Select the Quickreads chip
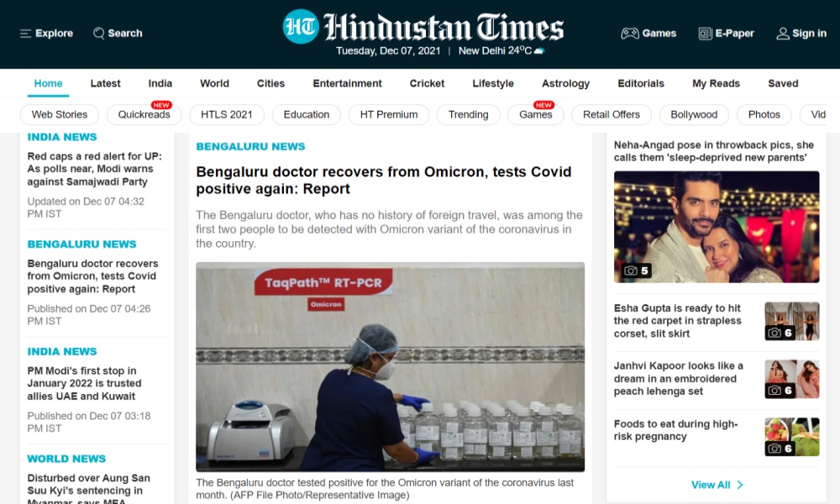840x504 pixels. coord(144,114)
